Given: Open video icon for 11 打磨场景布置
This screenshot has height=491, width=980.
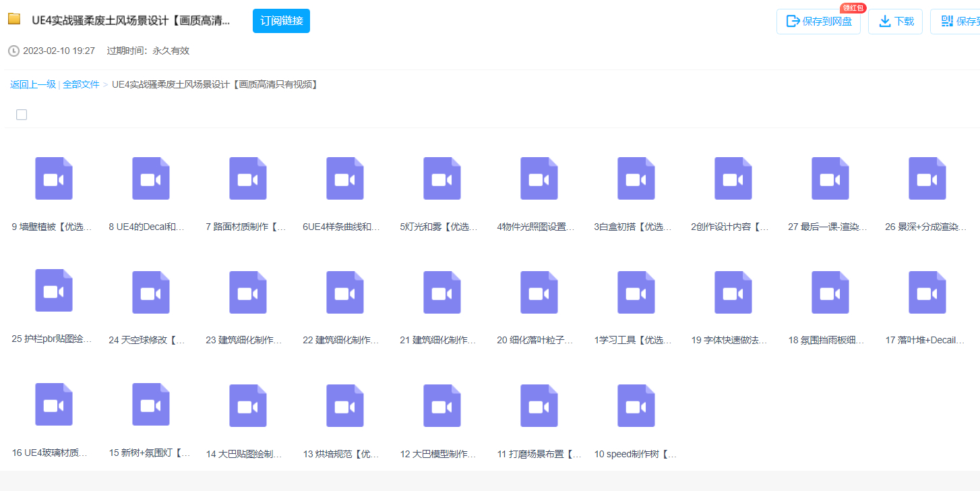Looking at the screenshot, I should click(x=539, y=405).
